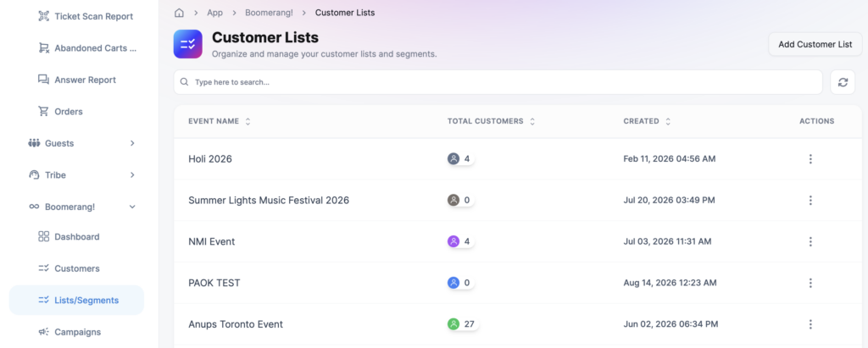Click the Campaigns megaphone icon
Viewport: 868px width, 348px height.
44,332
